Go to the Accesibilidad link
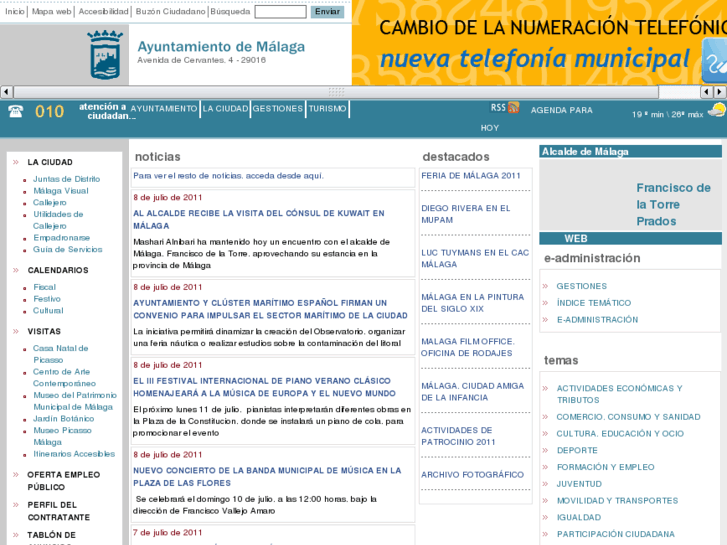 point(103,12)
